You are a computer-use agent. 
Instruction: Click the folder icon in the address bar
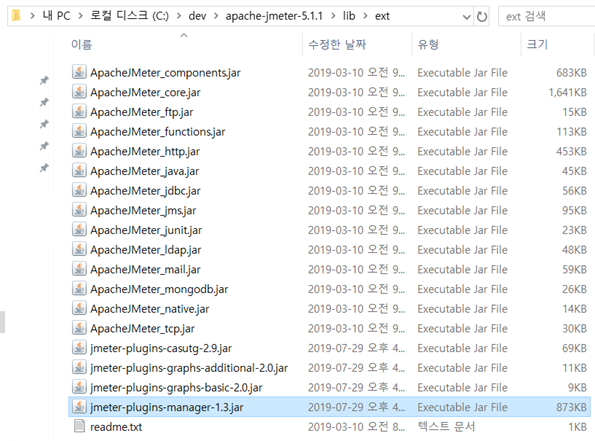coord(16,16)
